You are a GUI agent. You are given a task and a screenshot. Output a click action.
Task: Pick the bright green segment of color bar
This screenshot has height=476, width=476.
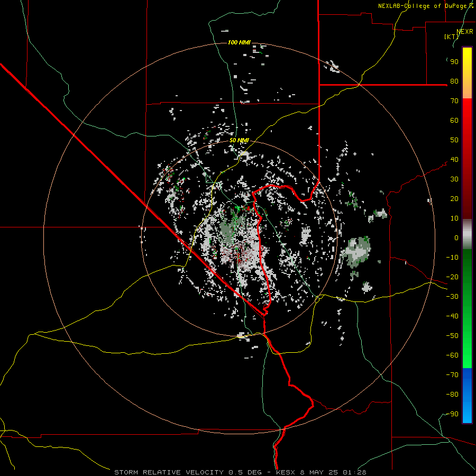[467, 309]
